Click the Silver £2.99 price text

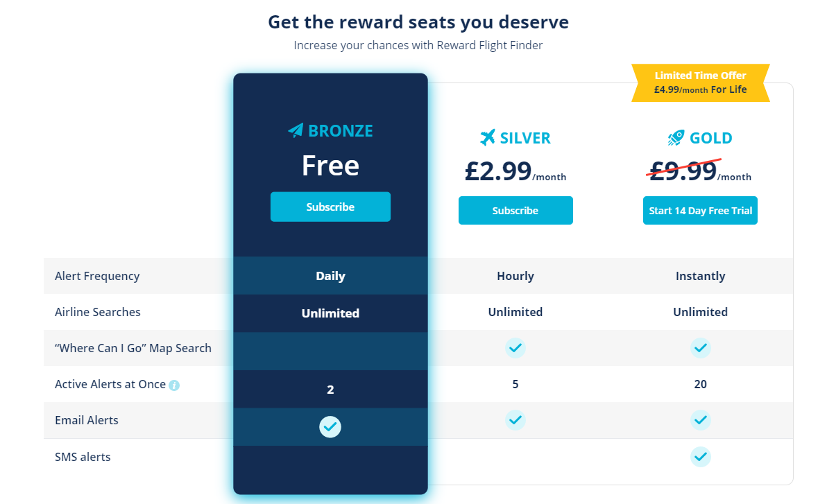[498, 171]
